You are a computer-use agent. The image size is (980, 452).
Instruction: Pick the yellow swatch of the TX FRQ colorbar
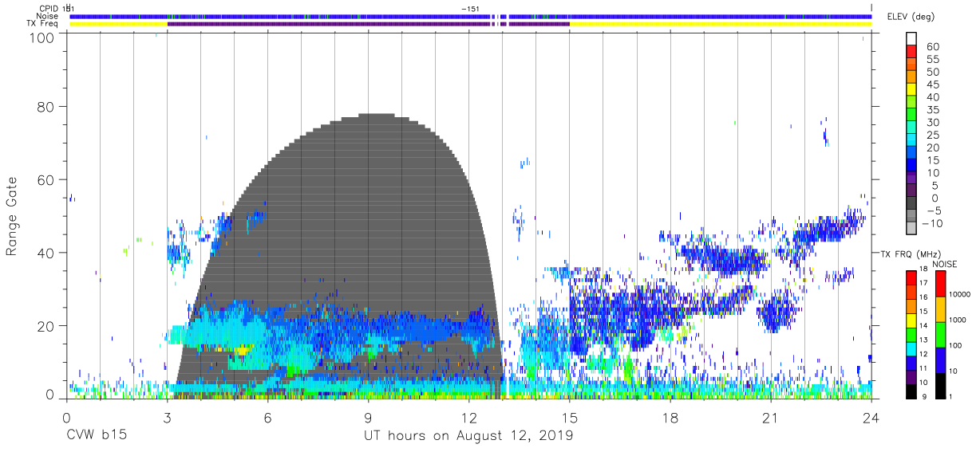pyautogui.click(x=911, y=320)
